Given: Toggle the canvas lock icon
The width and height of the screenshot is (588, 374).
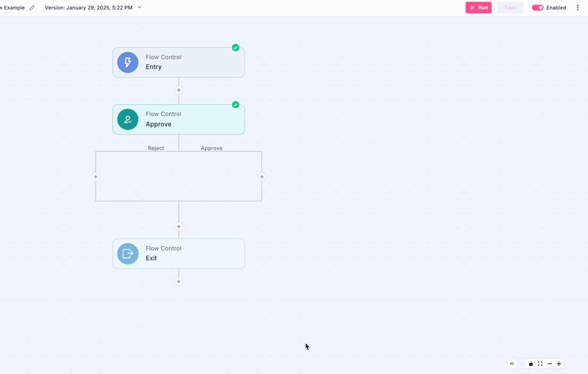Looking at the screenshot, I should [531, 364].
